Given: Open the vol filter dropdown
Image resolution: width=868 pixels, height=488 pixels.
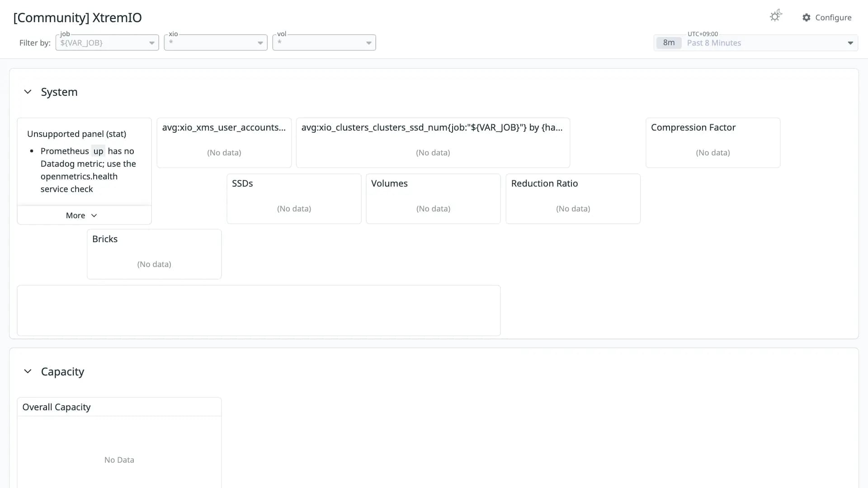Looking at the screenshot, I should [x=324, y=42].
